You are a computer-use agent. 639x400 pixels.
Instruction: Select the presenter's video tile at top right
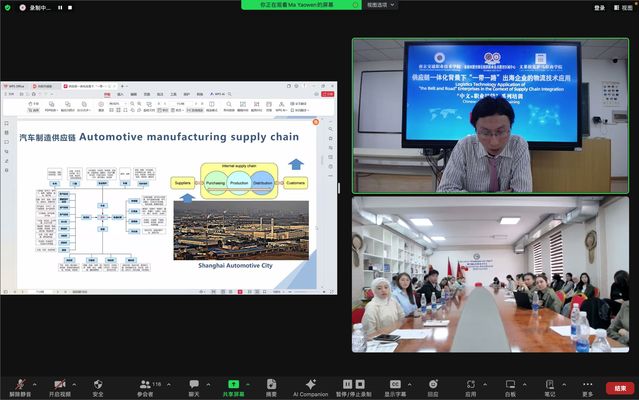coord(489,116)
